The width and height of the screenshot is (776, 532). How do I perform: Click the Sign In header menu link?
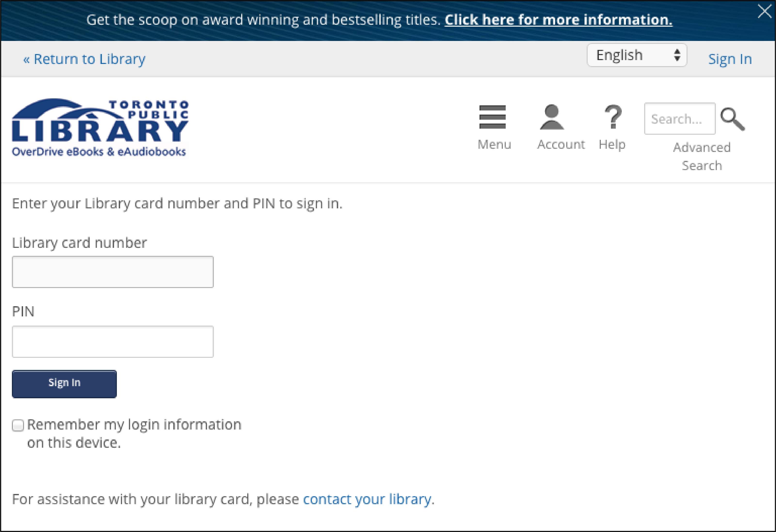click(x=730, y=58)
